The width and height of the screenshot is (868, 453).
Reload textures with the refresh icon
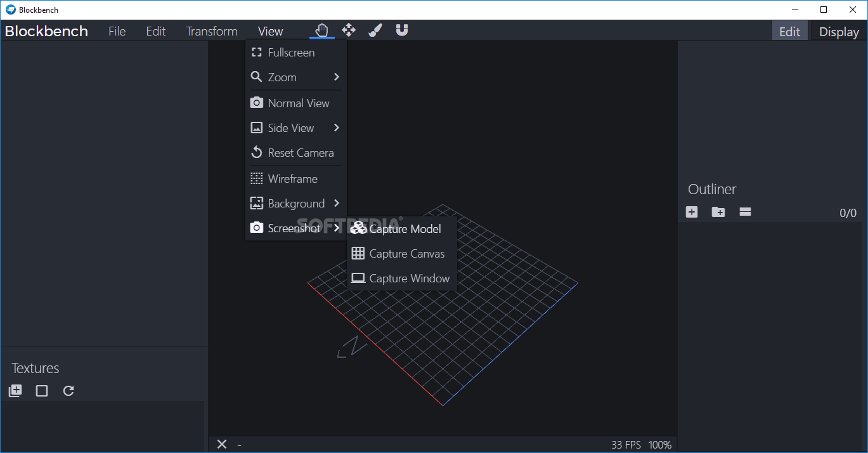click(68, 391)
